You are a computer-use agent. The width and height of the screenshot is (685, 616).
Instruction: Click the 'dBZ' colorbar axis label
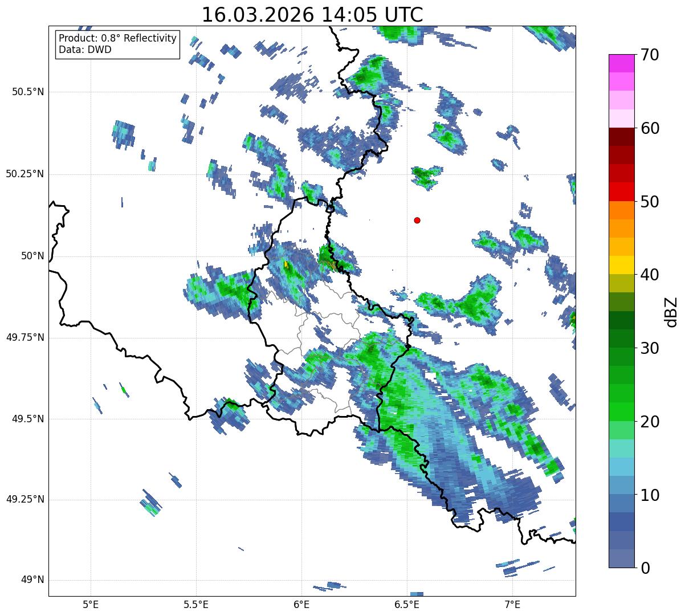tap(671, 311)
